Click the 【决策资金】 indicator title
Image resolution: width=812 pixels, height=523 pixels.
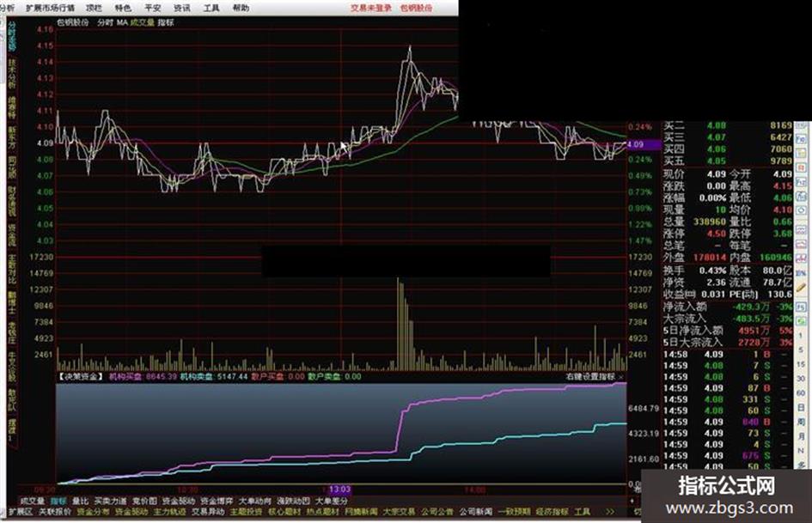pos(80,376)
